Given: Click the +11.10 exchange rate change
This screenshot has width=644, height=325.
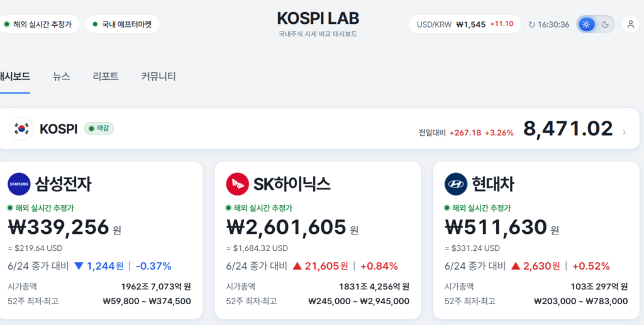Looking at the screenshot, I should point(501,24).
